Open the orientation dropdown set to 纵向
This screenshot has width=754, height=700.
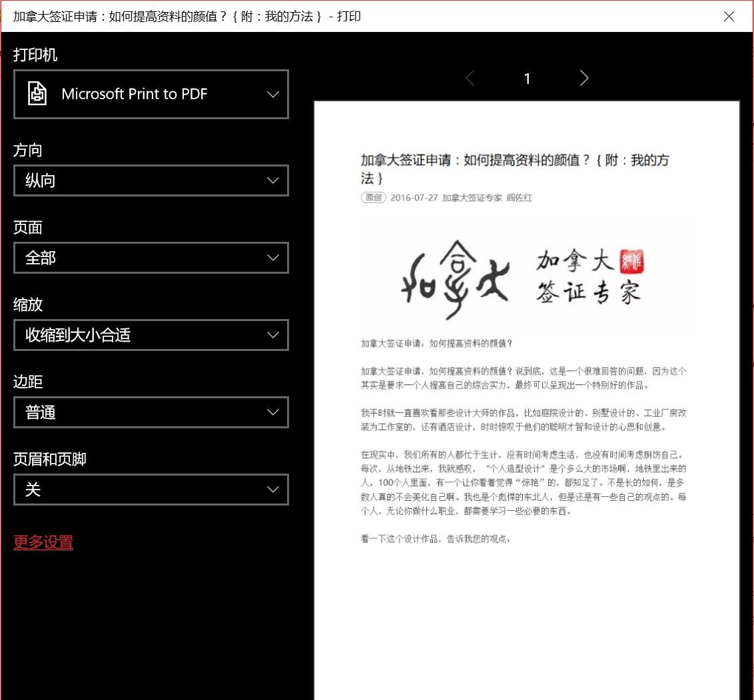pos(151,180)
